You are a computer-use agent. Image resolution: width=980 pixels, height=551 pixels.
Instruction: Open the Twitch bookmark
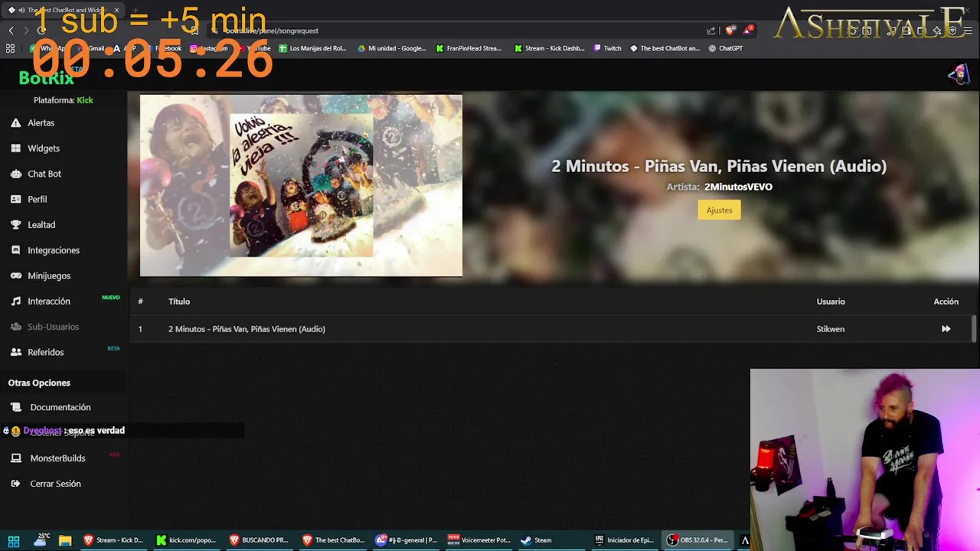607,48
